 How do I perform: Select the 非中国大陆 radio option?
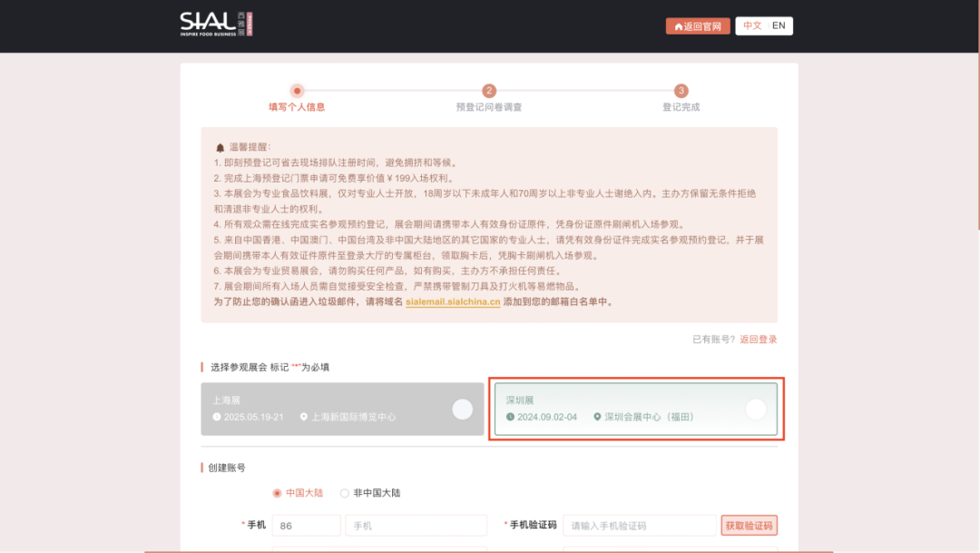coord(344,492)
